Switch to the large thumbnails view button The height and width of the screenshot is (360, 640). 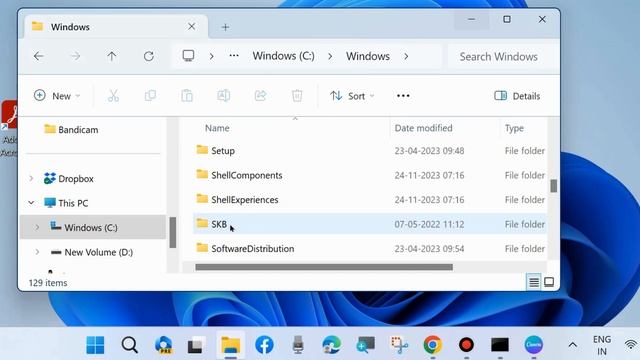[x=549, y=282]
